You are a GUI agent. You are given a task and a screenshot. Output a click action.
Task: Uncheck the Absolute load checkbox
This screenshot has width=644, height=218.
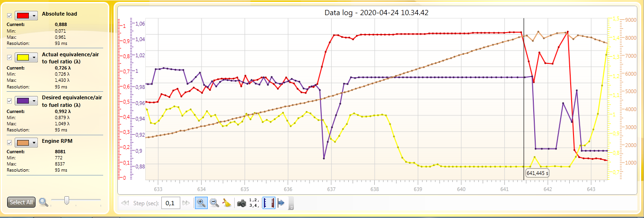point(10,16)
